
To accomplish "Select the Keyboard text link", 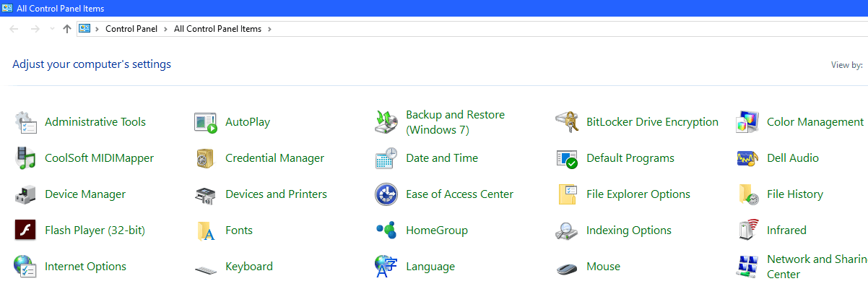I will click(x=249, y=267).
